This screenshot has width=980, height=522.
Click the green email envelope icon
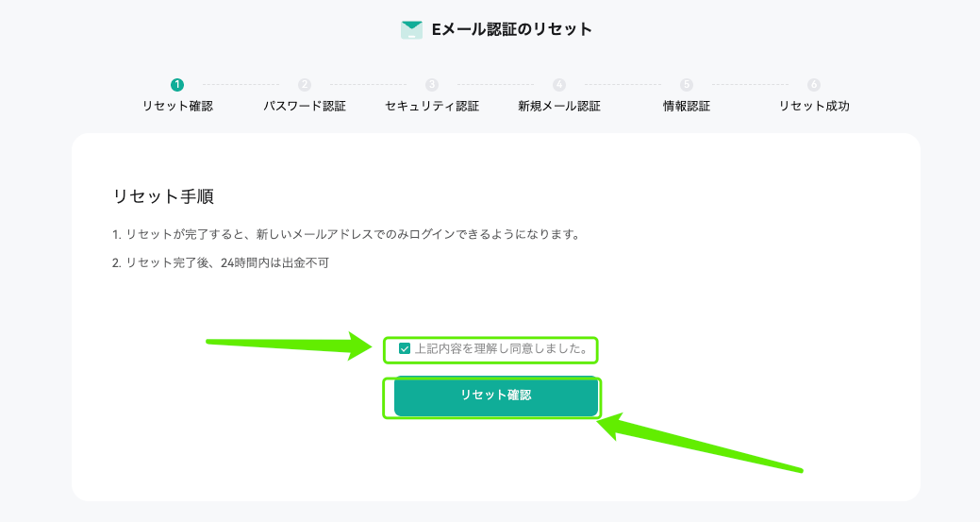point(411,29)
